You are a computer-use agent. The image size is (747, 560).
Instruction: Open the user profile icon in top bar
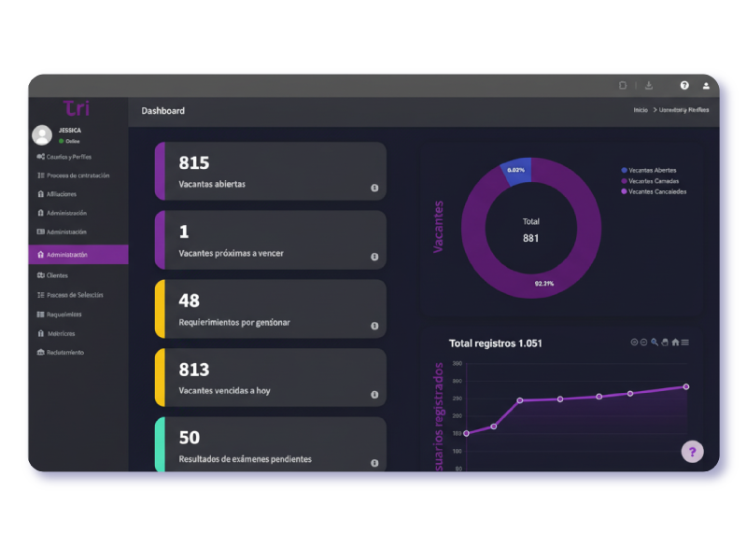706,85
